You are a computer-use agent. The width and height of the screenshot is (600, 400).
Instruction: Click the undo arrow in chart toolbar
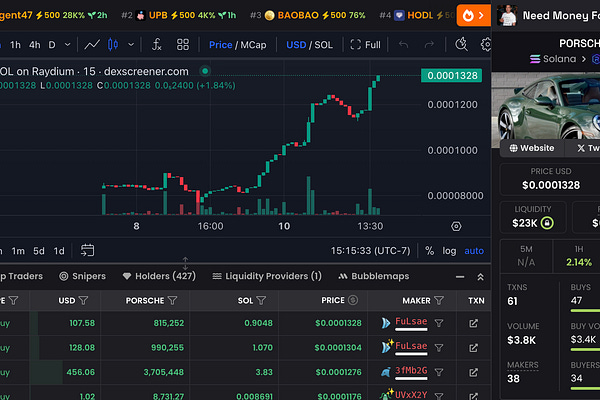click(x=403, y=45)
